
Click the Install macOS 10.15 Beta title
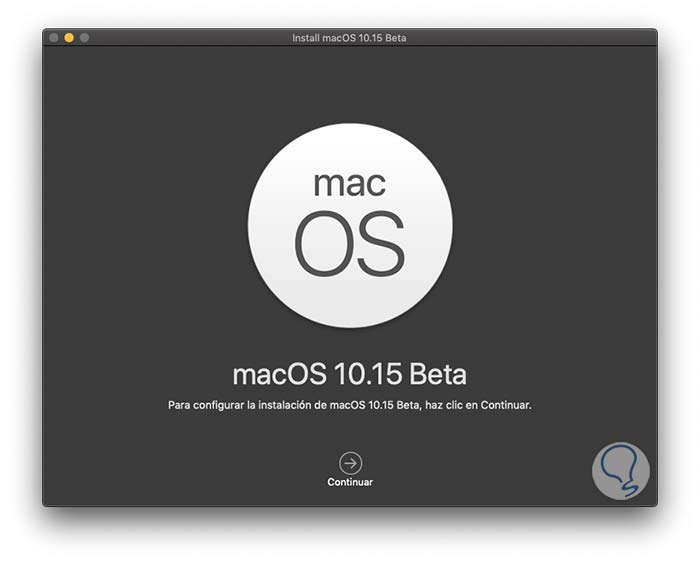[349, 38]
